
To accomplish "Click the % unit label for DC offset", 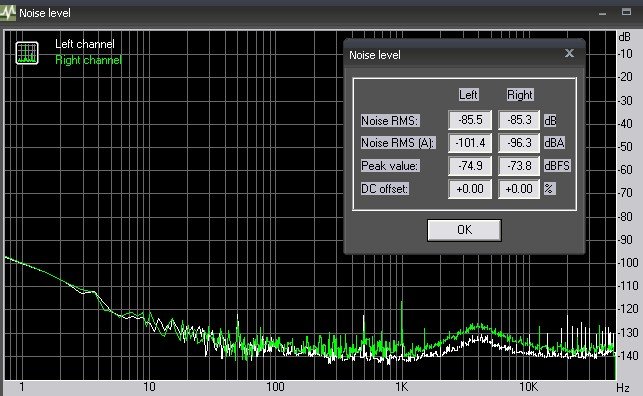I will pos(549,189).
